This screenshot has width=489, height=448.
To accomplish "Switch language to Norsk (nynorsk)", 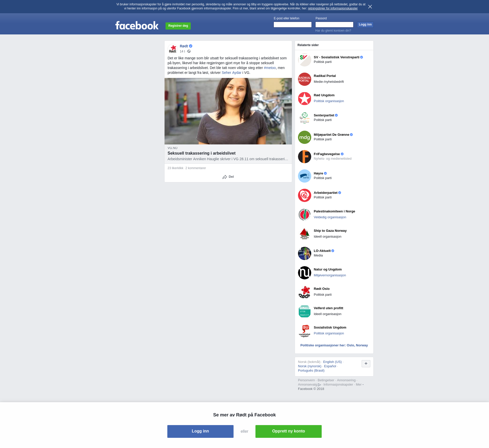I will (310, 366).
